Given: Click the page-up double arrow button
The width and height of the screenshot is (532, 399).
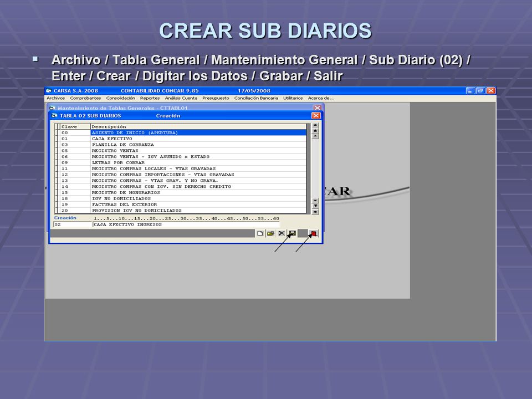Looking at the screenshot, I should (315, 131).
